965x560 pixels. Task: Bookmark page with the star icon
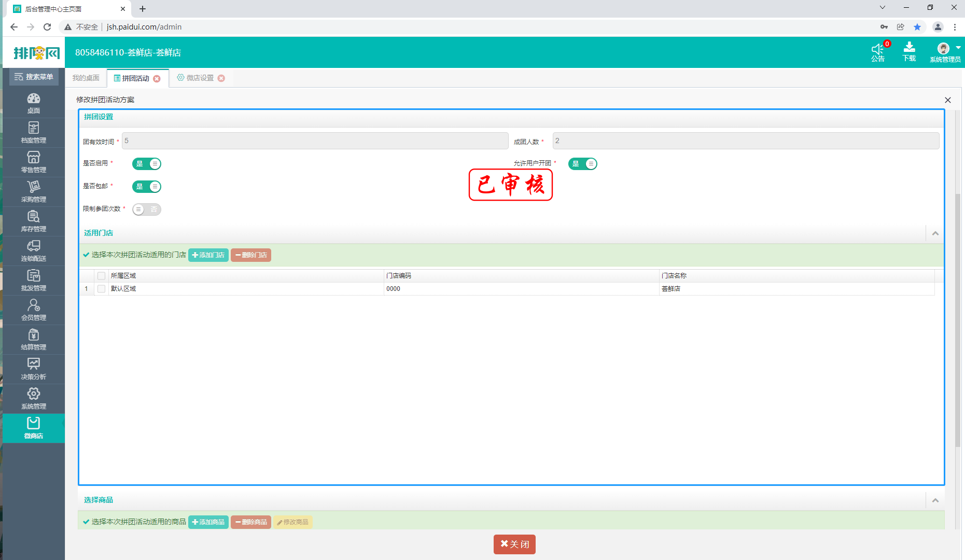917,27
